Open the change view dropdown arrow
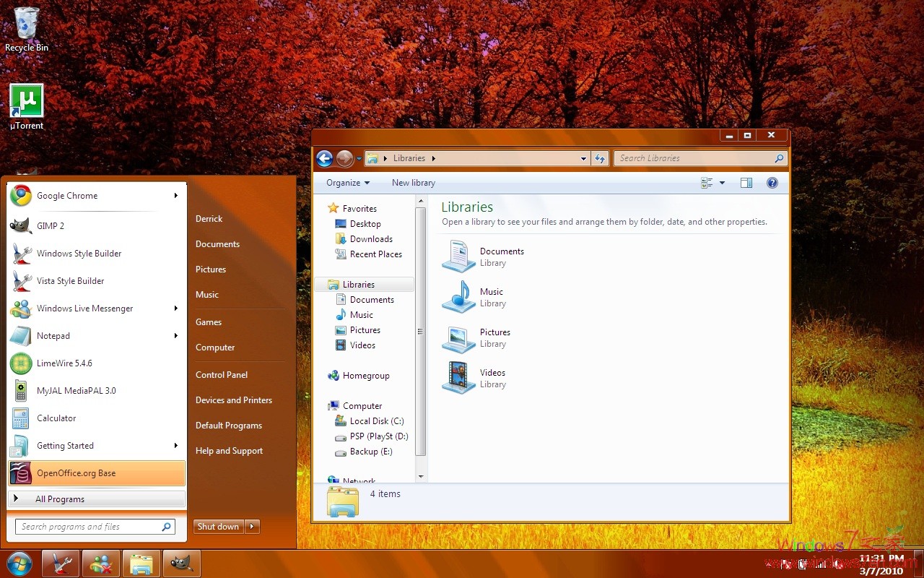 click(x=722, y=183)
